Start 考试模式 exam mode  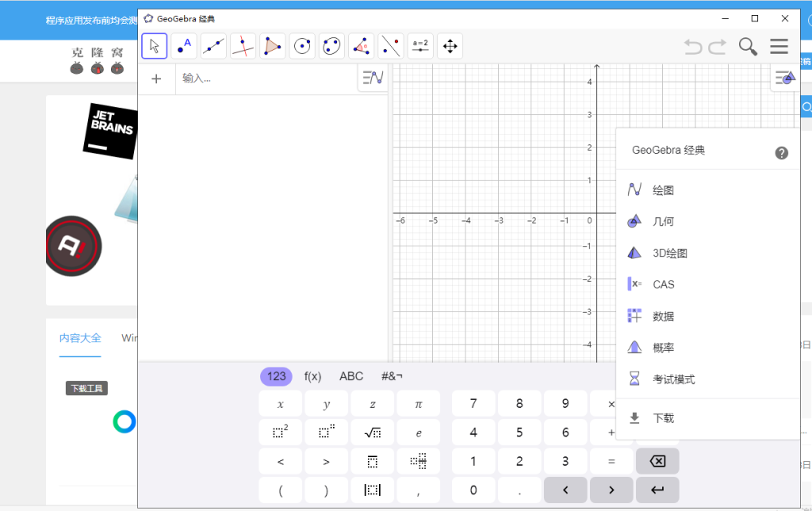click(708, 379)
